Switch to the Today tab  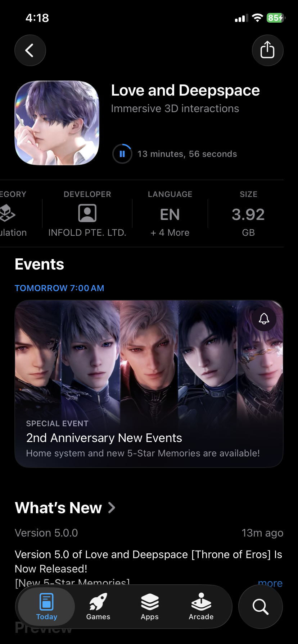click(x=47, y=607)
